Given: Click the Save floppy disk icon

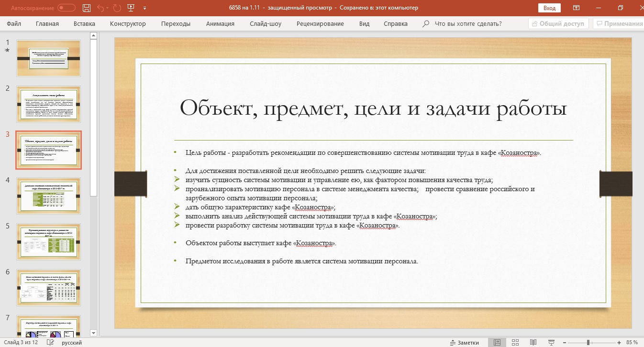Looking at the screenshot, I should pyautogui.click(x=87, y=8).
